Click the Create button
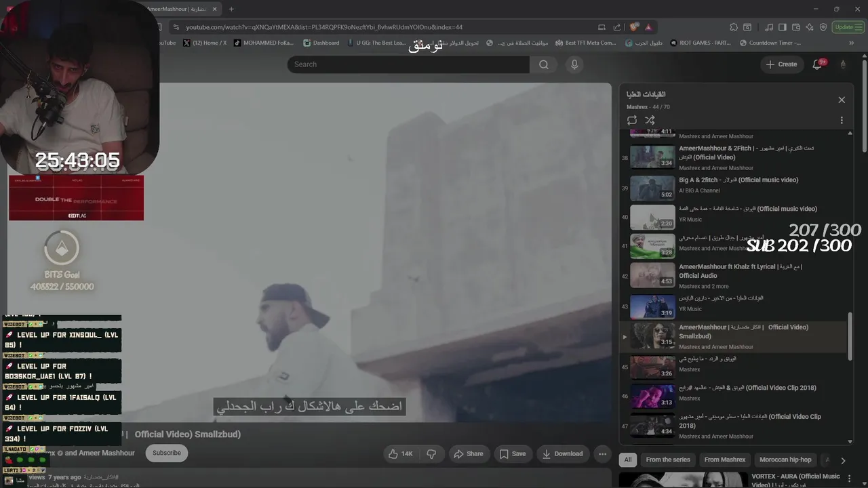This screenshot has width=868, height=488. [x=781, y=64]
